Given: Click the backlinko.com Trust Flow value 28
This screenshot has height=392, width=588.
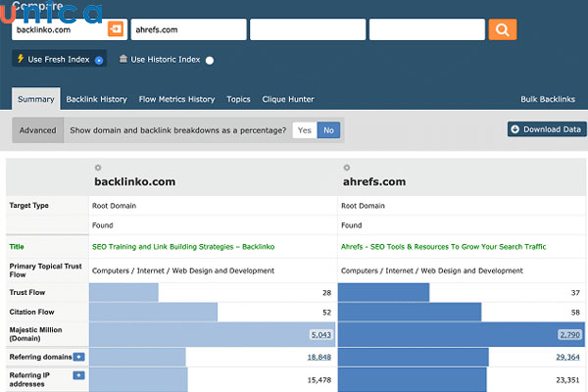Looking at the screenshot, I should tap(326, 293).
